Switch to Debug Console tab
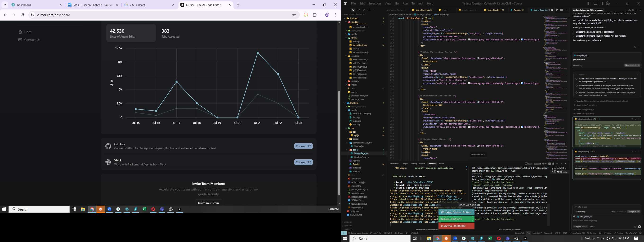 click(x=418, y=164)
